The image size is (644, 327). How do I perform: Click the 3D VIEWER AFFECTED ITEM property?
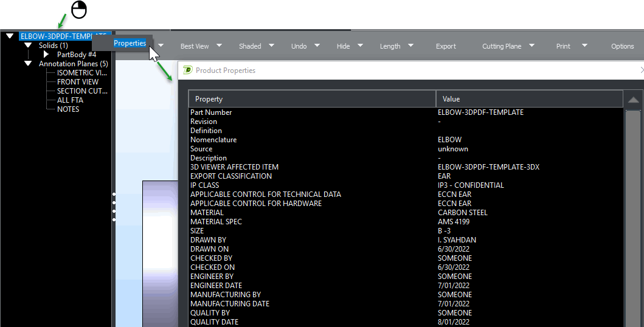coord(234,167)
